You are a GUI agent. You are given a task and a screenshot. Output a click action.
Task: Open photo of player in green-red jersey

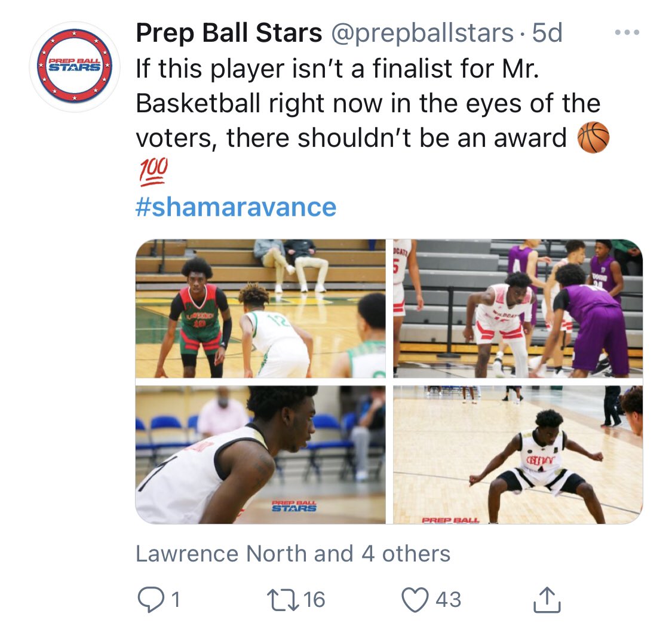point(260,308)
